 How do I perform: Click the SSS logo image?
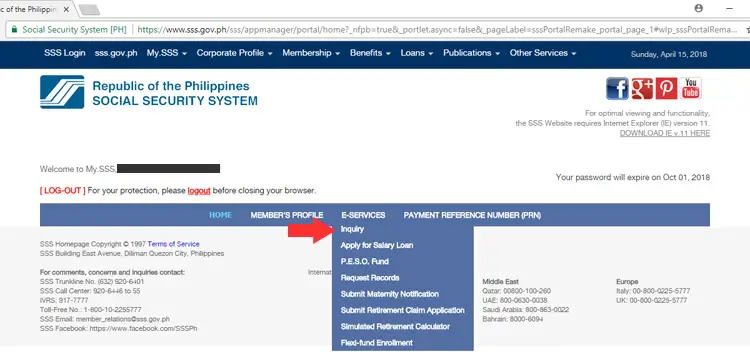pyautogui.click(x=62, y=92)
